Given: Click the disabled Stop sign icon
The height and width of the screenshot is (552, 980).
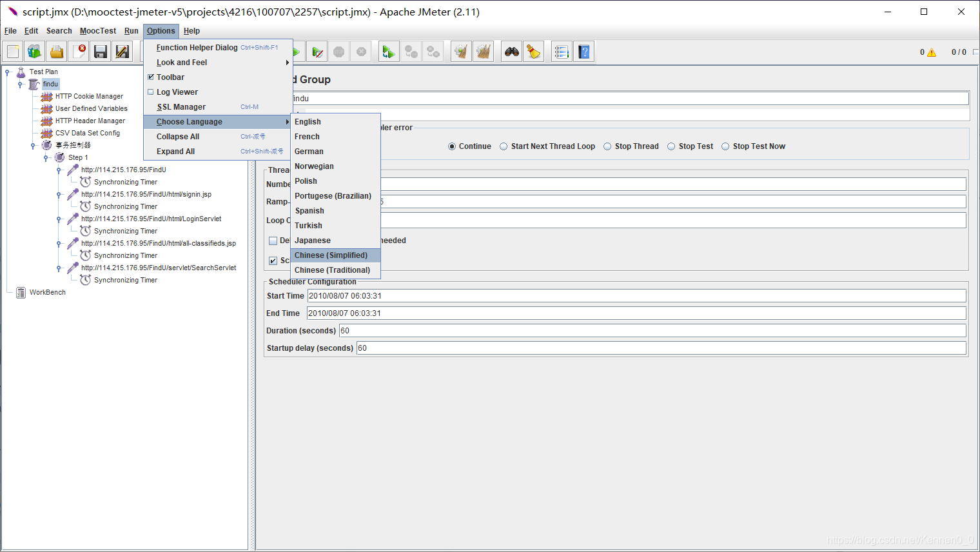Looking at the screenshot, I should point(339,52).
